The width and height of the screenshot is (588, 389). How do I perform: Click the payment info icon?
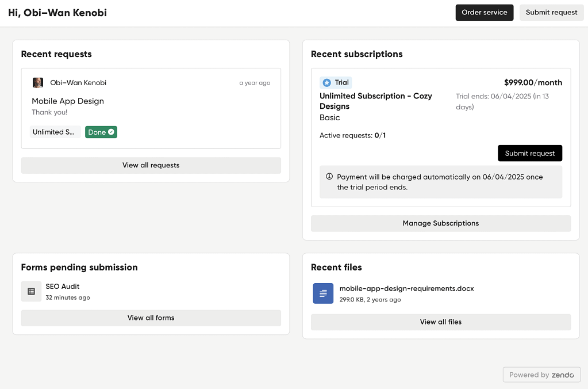click(x=329, y=176)
